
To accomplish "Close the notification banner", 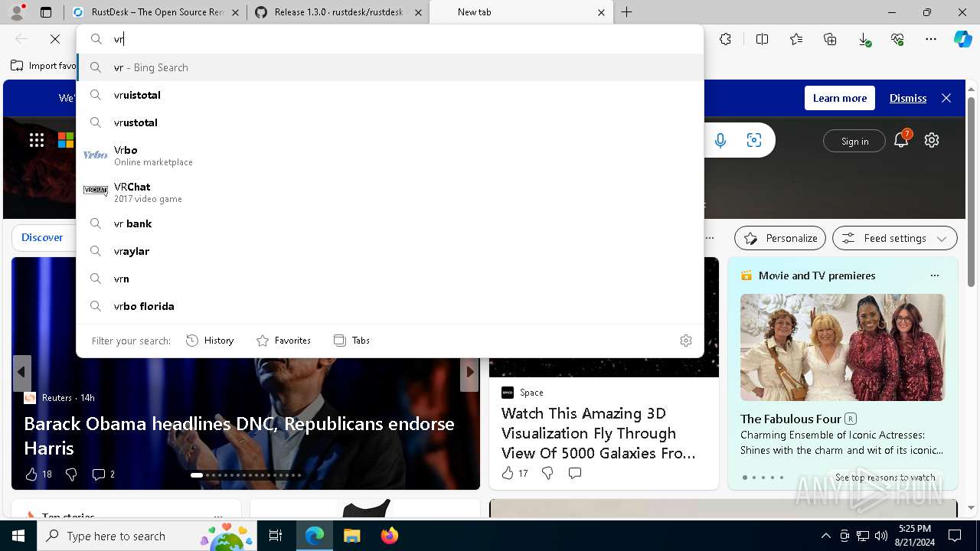I will [946, 98].
